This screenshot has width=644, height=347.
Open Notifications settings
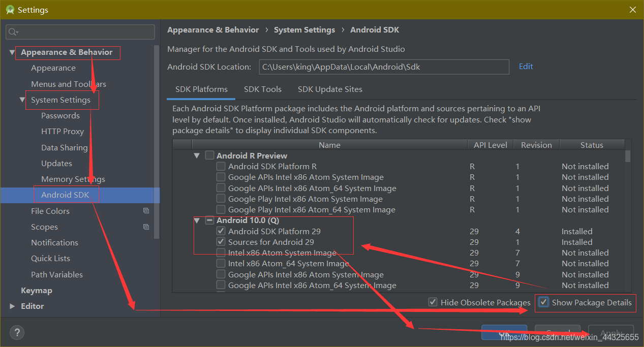54,242
